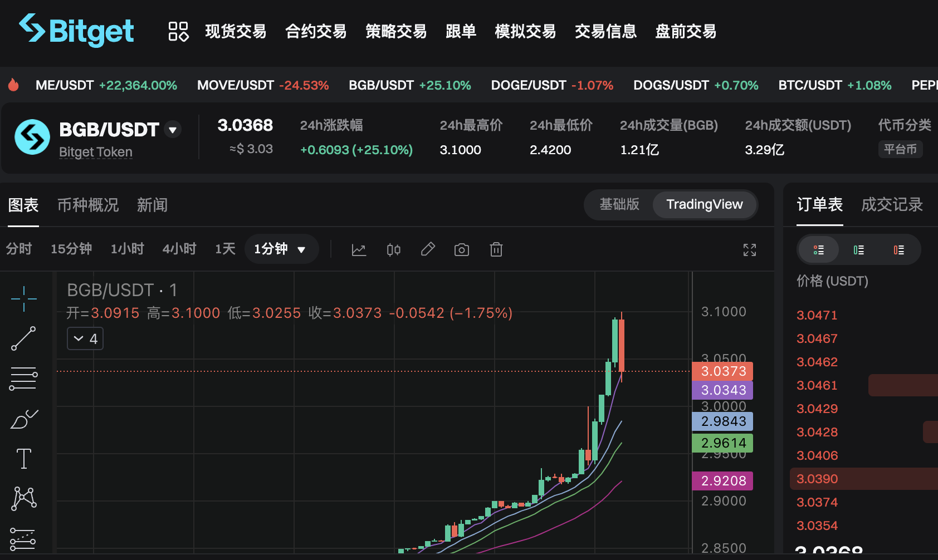Open the 成交记录 tab
Viewport: 938px width, 560px height.
892,204
